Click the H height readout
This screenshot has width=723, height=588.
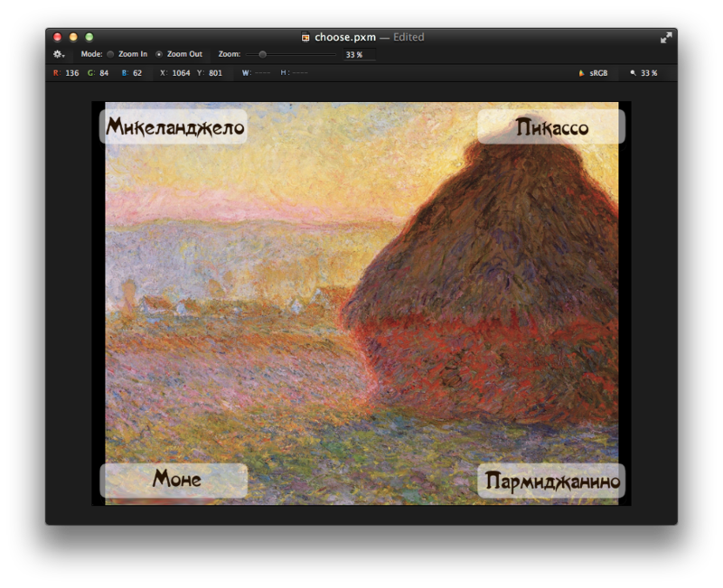[x=295, y=73]
